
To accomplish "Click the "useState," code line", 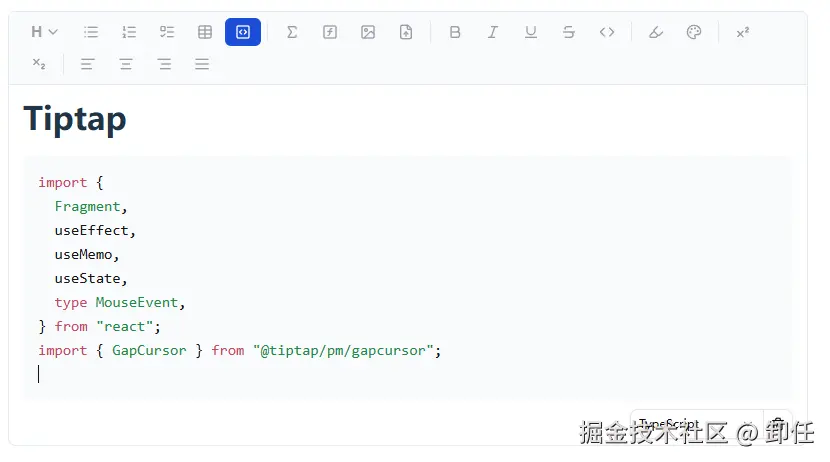I will [91, 278].
